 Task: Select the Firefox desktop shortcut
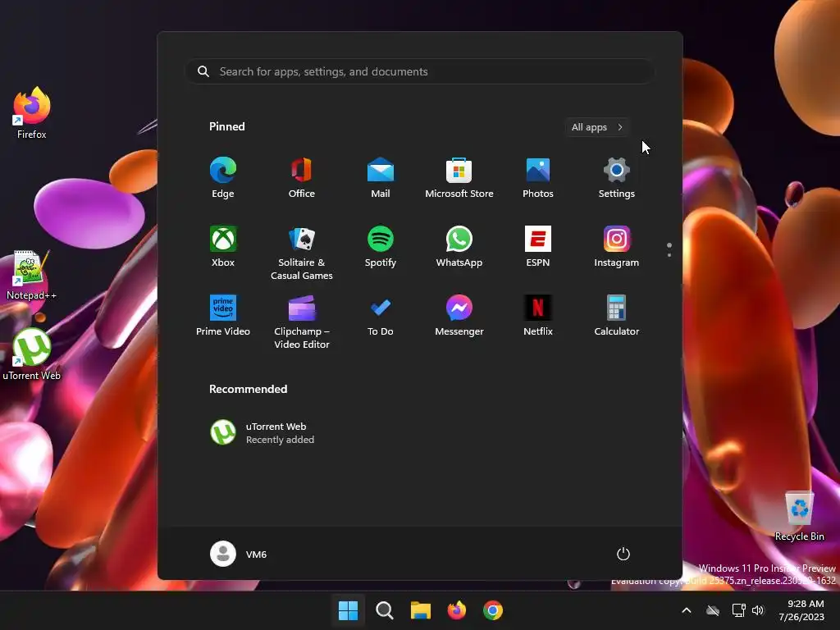click(32, 113)
